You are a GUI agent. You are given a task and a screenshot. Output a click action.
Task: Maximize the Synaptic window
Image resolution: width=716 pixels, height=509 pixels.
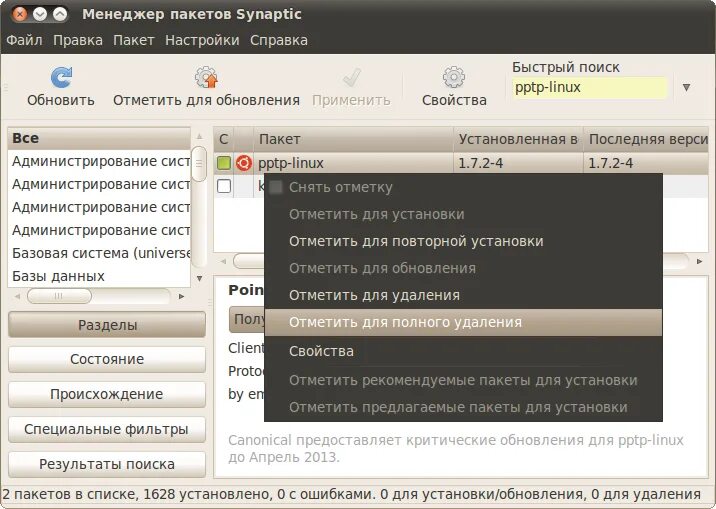[60, 15]
